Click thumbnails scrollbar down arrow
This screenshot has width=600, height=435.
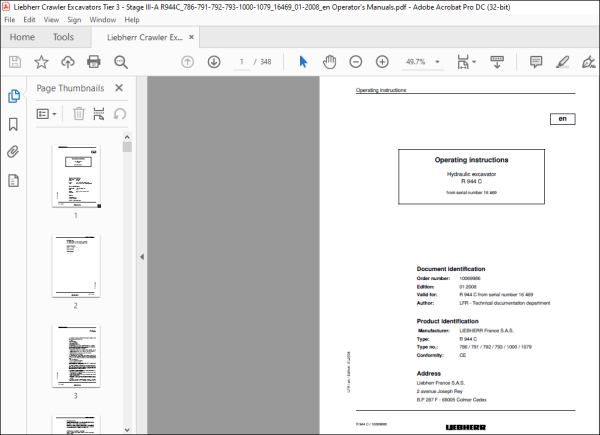(127, 430)
